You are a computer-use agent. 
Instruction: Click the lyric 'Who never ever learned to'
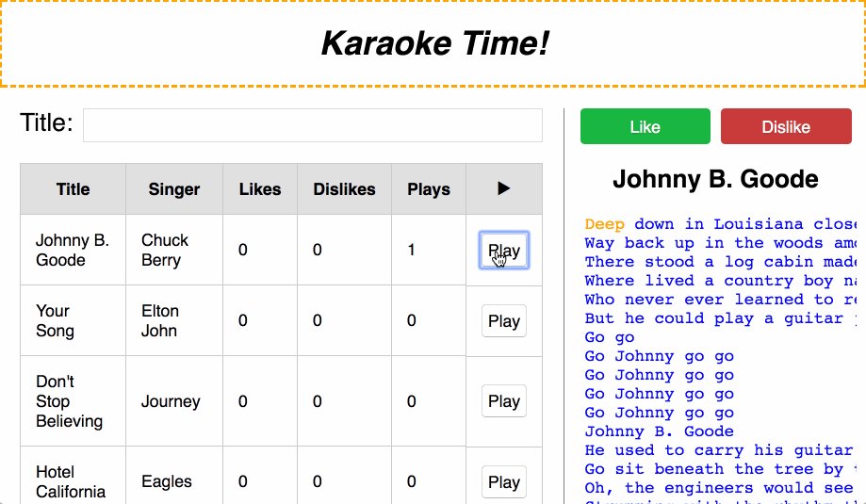click(x=710, y=300)
